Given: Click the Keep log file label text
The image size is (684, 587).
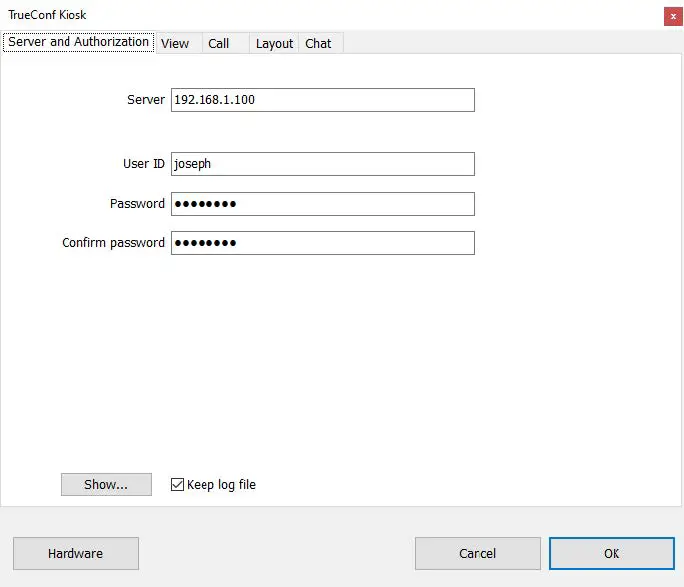Looking at the screenshot, I should [x=221, y=485].
